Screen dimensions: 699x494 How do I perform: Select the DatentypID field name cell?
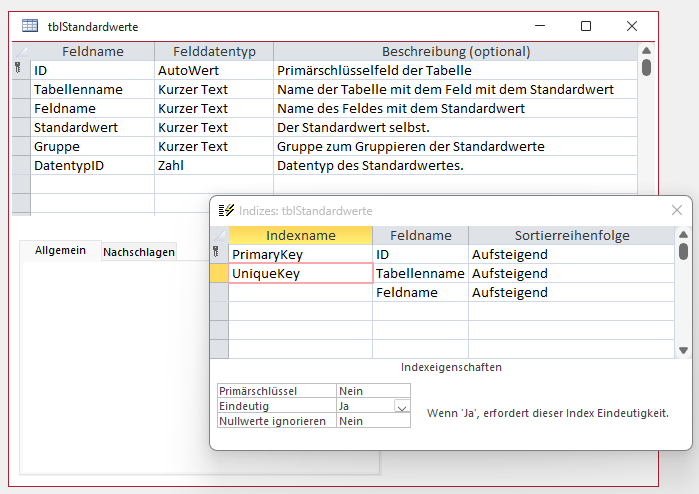pyautogui.click(x=93, y=166)
